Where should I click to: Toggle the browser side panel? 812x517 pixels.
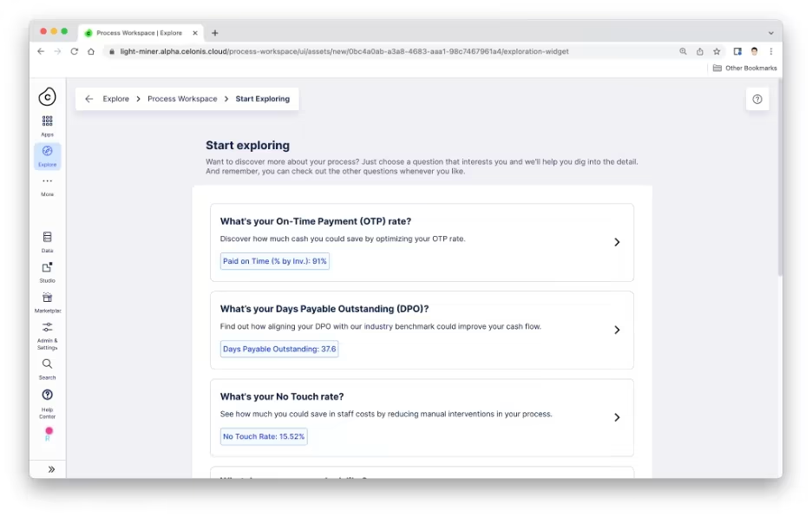click(x=737, y=51)
